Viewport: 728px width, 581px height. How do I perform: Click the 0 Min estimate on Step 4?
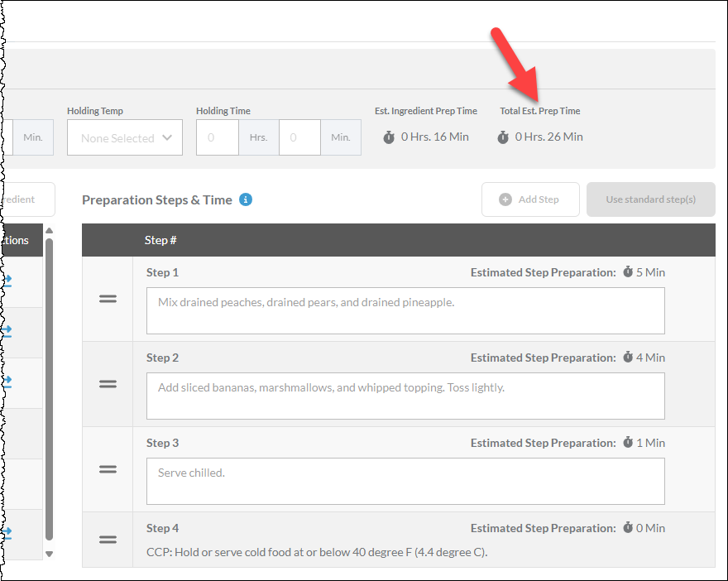click(650, 528)
